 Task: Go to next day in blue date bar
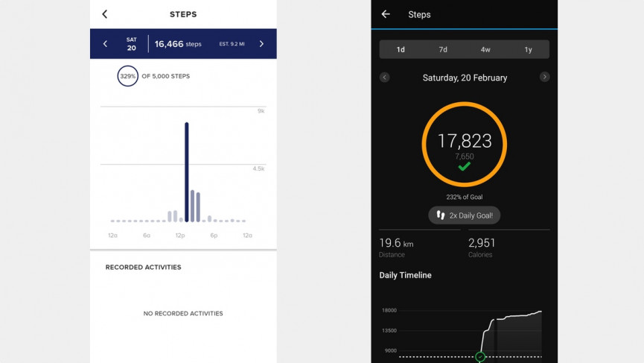coord(261,44)
